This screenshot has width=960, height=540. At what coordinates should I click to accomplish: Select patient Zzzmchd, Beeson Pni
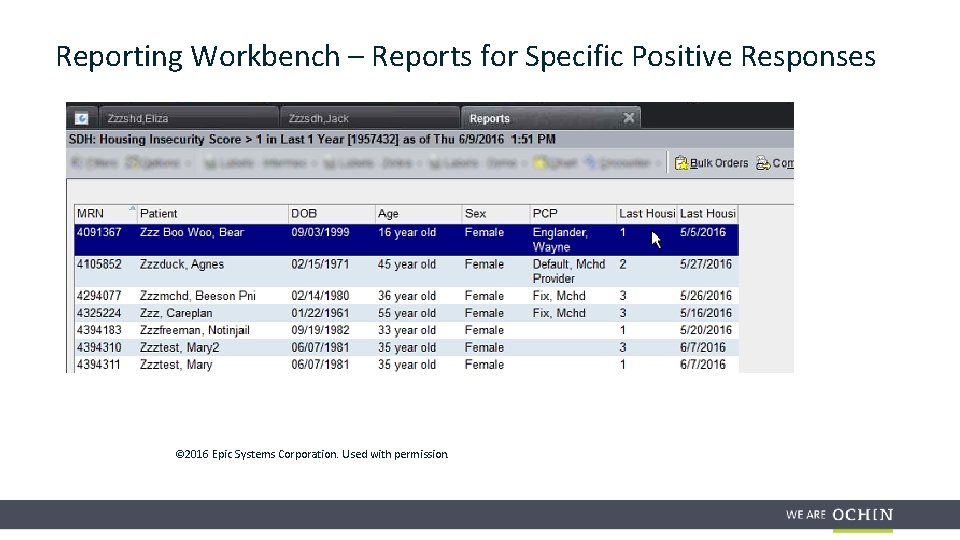click(198, 296)
